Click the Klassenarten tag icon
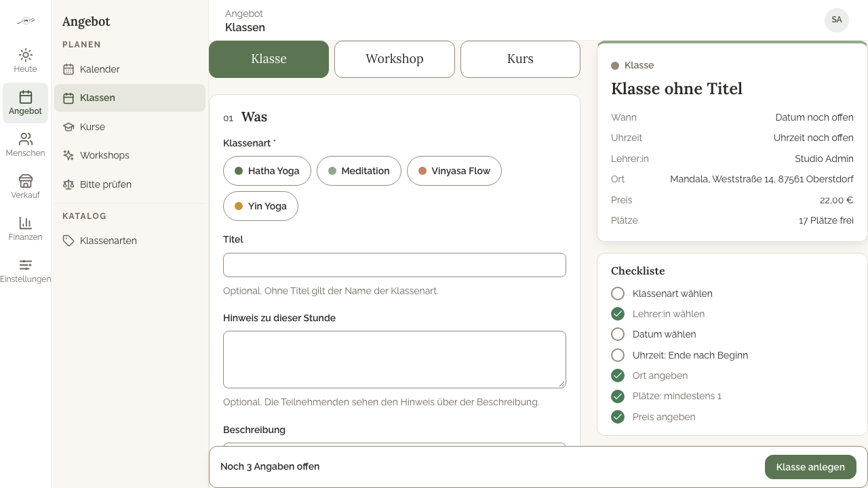 pyautogui.click(x=68, y=241)
